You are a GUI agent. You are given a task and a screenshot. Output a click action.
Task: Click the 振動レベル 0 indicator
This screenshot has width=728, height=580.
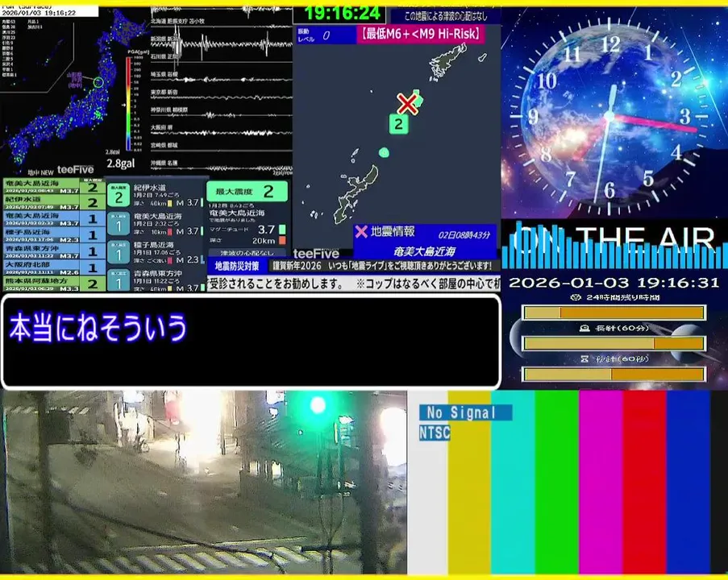click(x=325, y=35)
